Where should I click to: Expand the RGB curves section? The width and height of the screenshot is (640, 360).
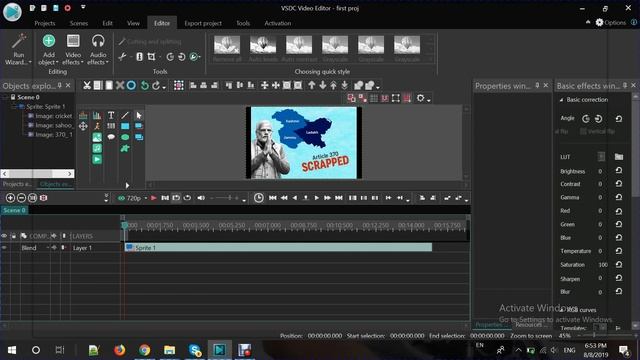(x=562, y=310)
